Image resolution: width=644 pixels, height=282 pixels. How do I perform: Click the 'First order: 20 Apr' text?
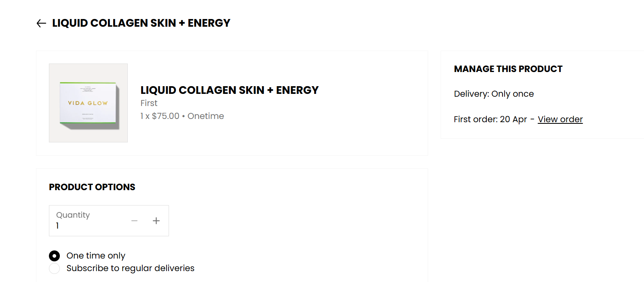coord(490,119)
